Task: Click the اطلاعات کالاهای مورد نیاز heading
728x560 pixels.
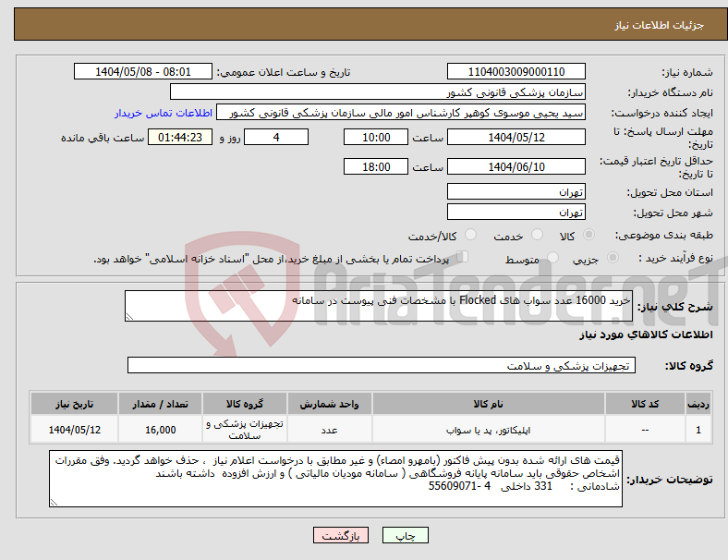Action: tap(647, 335)
